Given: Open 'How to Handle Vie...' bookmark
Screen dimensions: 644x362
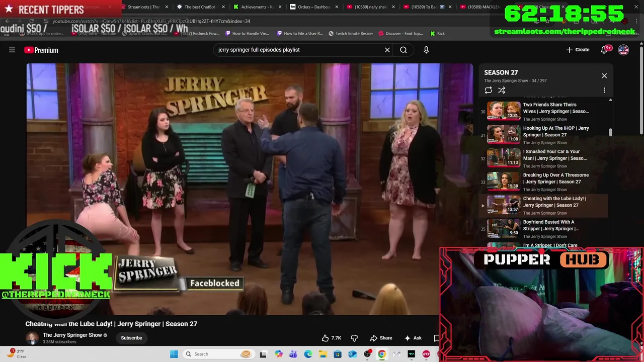Looking at the screenshot, I should pos(247,33).
